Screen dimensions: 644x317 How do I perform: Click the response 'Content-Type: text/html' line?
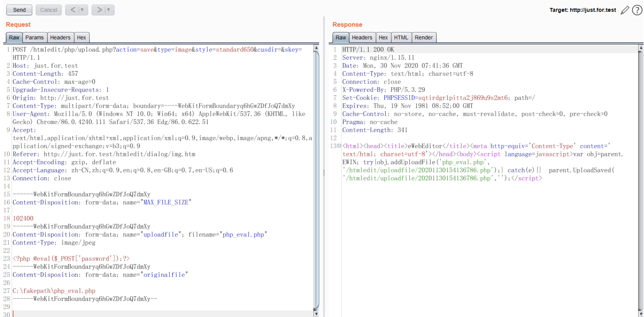coord(408,74)
